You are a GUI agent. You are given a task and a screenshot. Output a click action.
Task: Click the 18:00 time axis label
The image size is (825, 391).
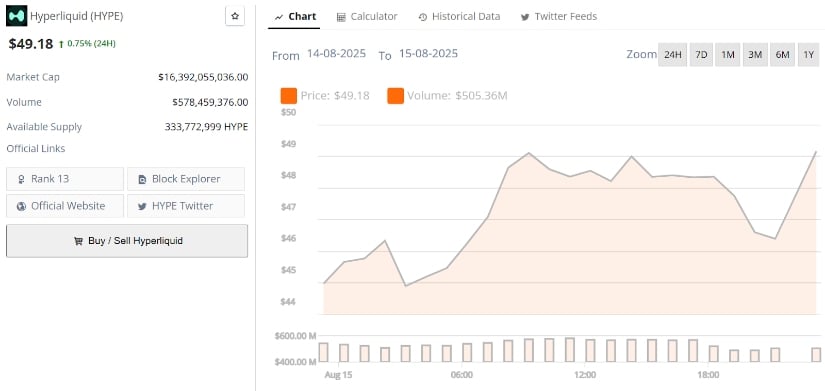pyautogui.click(x=708, y=375)
